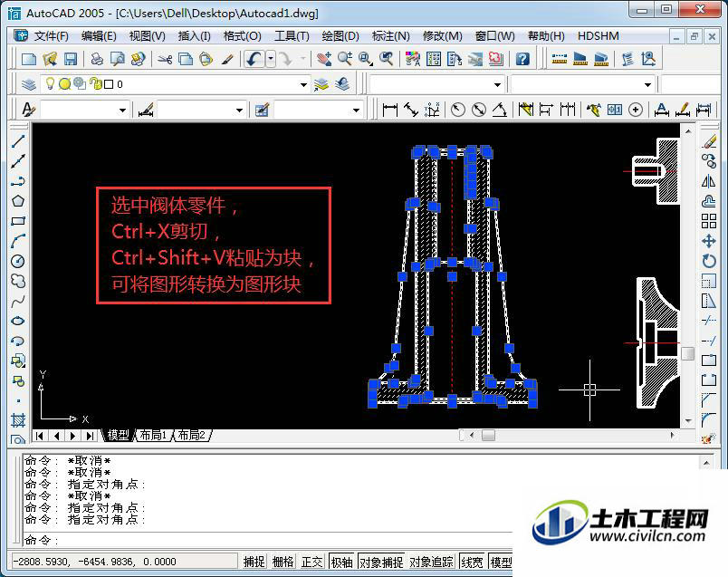Toggle 极轴 polar tracking in status bar

(341, 562)
